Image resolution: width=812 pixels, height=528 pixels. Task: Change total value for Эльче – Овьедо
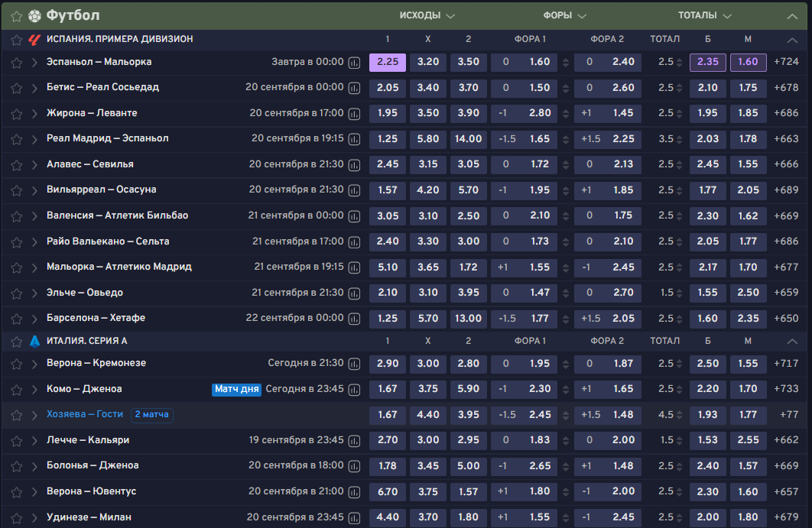[680, 293]
